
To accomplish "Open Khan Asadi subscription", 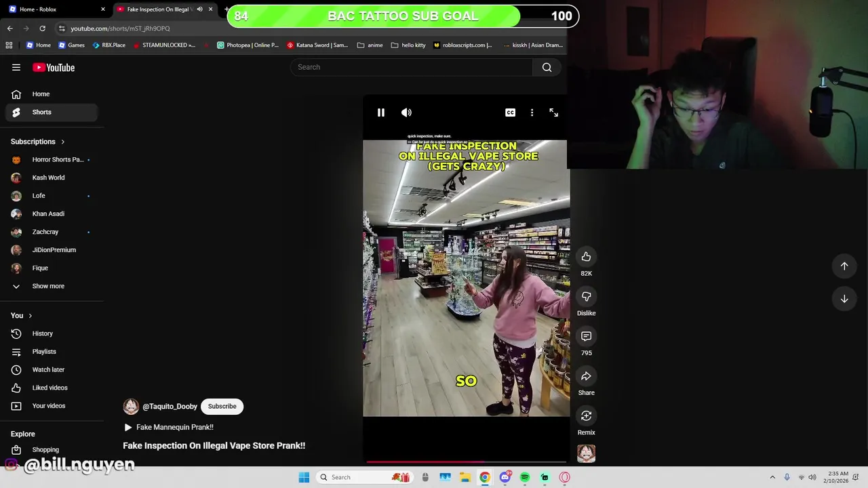I will (x=52, y=213).
